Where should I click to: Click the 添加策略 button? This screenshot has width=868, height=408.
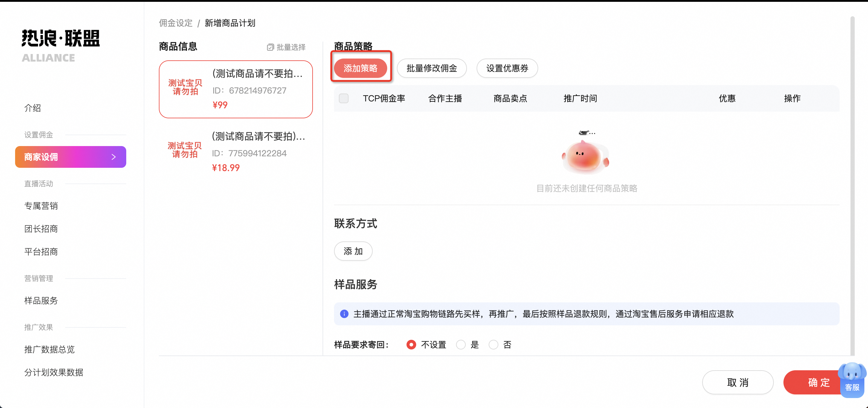point(361,68)
